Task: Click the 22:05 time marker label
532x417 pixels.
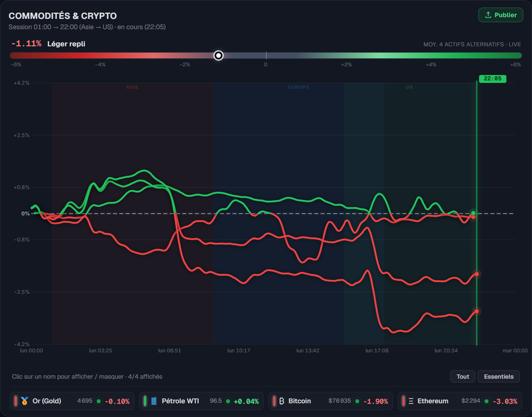Action: 493,79
